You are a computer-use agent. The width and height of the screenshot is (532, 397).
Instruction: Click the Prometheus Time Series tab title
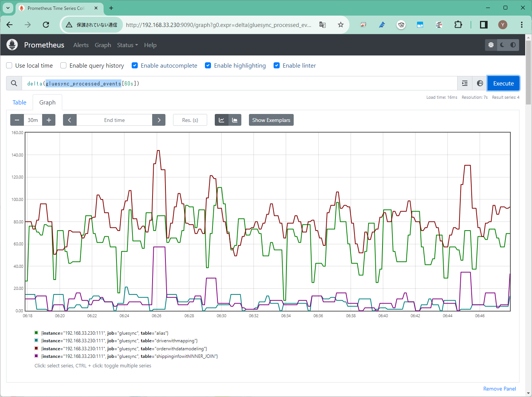pos(56,8)
